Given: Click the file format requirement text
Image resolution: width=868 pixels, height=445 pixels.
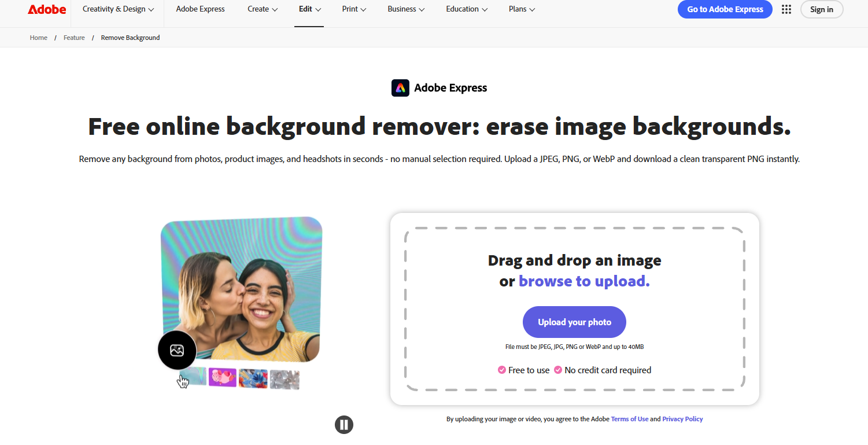Looking at the screenshot, I should point(574,347).
